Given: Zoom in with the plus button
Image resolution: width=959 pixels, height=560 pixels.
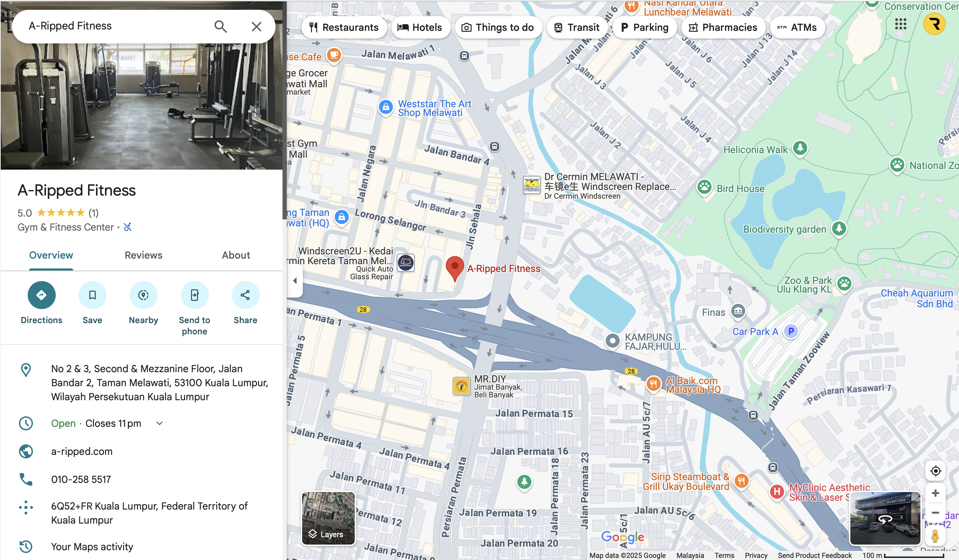Looking at the screenshot, I should tap(936, 493).
